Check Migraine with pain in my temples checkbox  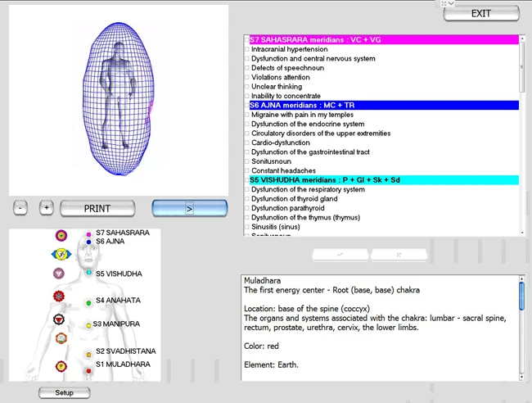pyautogui.click(x=247, y=115)
